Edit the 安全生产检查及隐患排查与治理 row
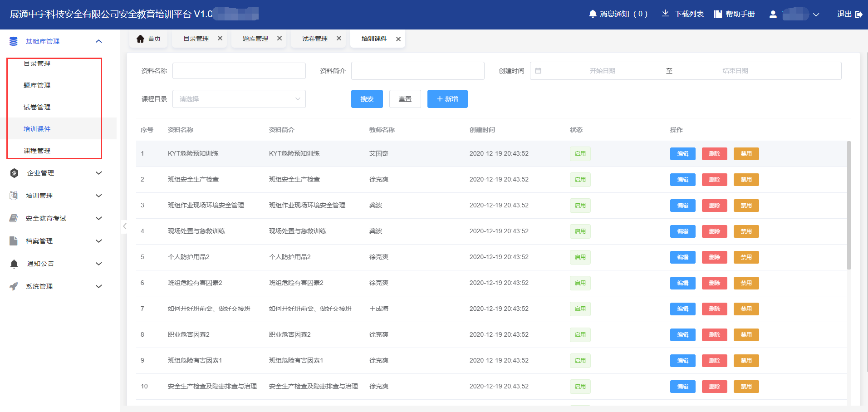Viewport: 868px width, 412px height. click(683, 387)
